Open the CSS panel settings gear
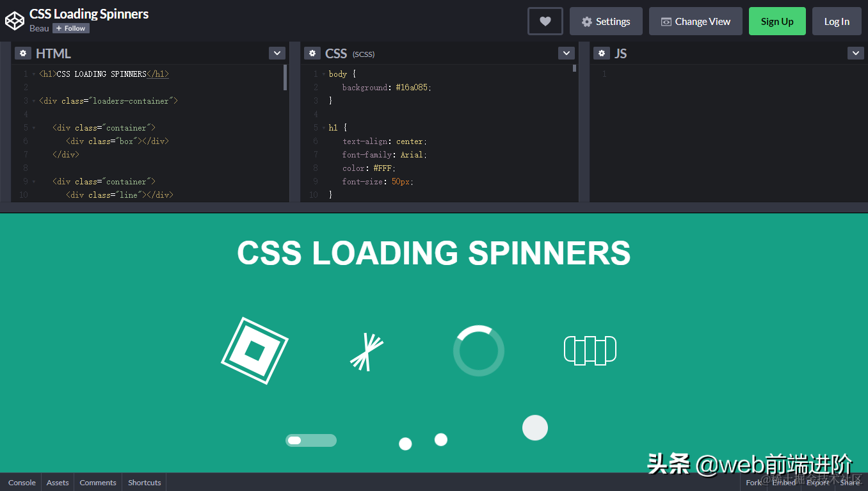This screenshot has height=491, width=868. click(x=312, y=53)
